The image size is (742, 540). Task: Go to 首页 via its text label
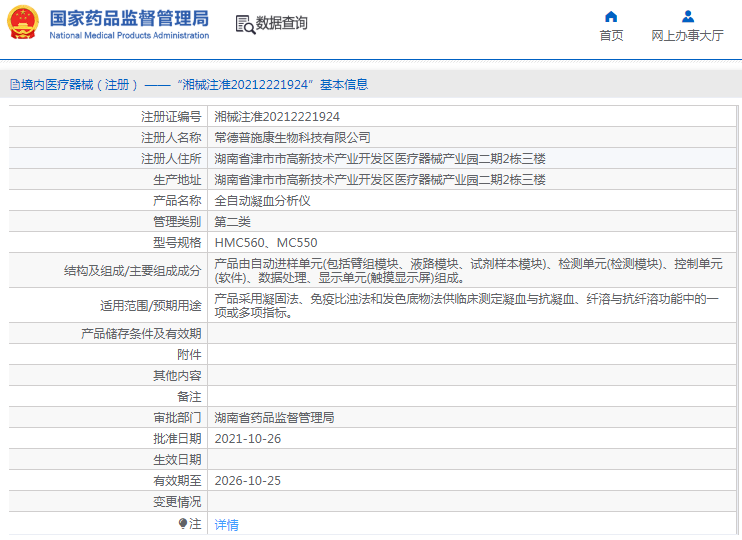coord(611,35)
